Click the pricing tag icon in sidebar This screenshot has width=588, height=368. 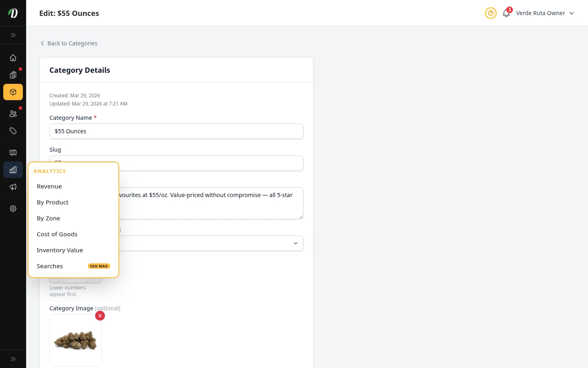click(x=13, y=131)
